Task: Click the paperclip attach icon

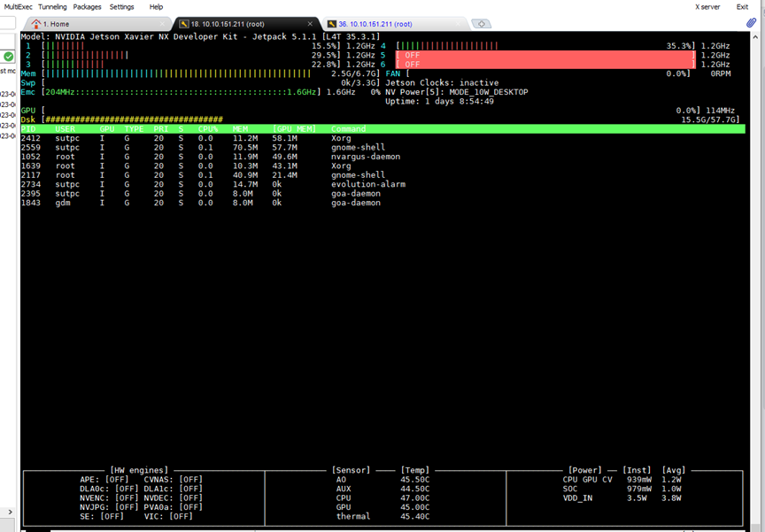Action: pos(752,22)
